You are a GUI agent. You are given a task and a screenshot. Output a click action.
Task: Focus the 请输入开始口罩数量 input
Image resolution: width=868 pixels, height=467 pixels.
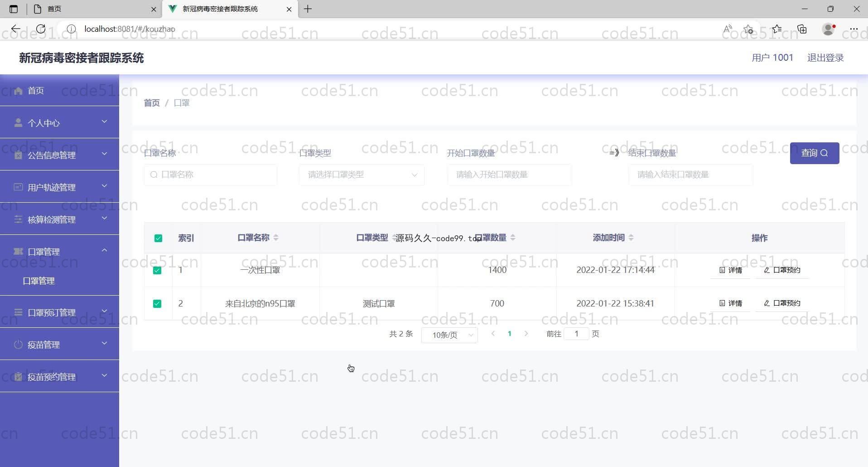tap(509, 175)
